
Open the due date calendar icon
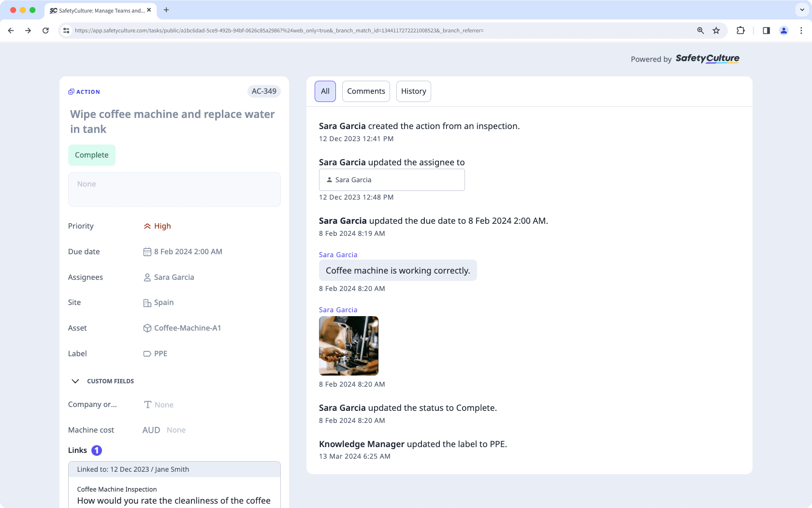click(x=147, y=251)
